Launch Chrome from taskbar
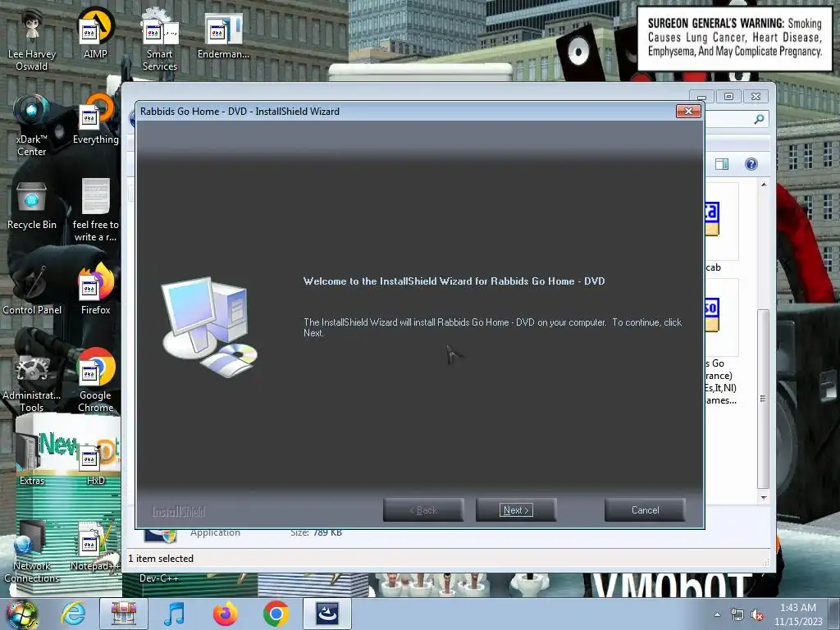 (x=276, y=614)
